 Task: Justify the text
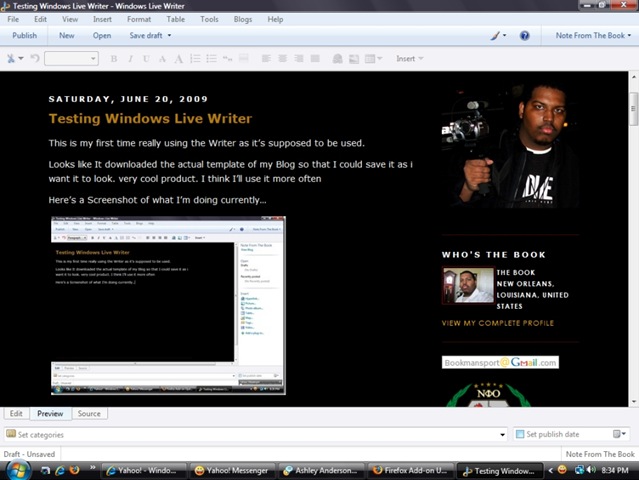coord(315,59)
